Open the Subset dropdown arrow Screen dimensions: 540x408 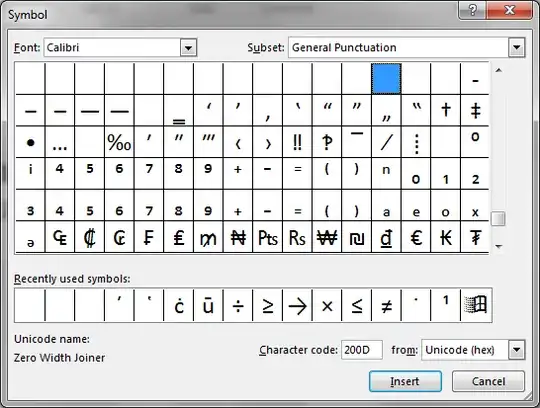[x=516, y=48]
